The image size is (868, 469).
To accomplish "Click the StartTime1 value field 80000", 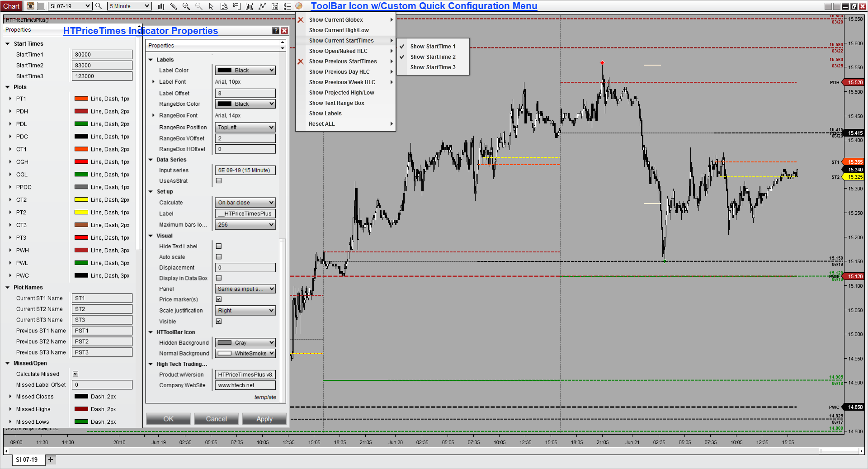I will tap(102, 54).
